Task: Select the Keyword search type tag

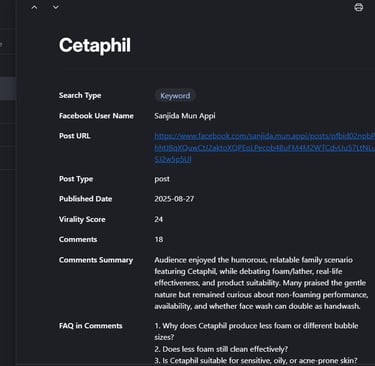Action: tap(175, 96)
